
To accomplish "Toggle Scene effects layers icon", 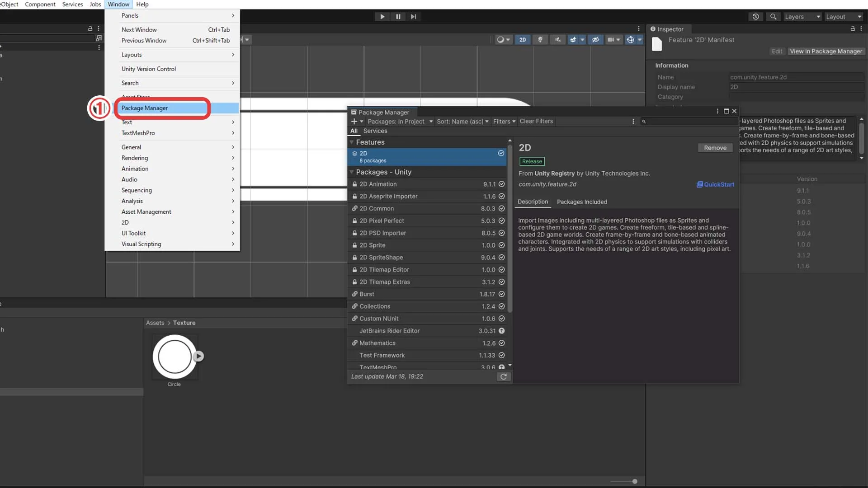I will pyautogui.click(x=573, y=40).
